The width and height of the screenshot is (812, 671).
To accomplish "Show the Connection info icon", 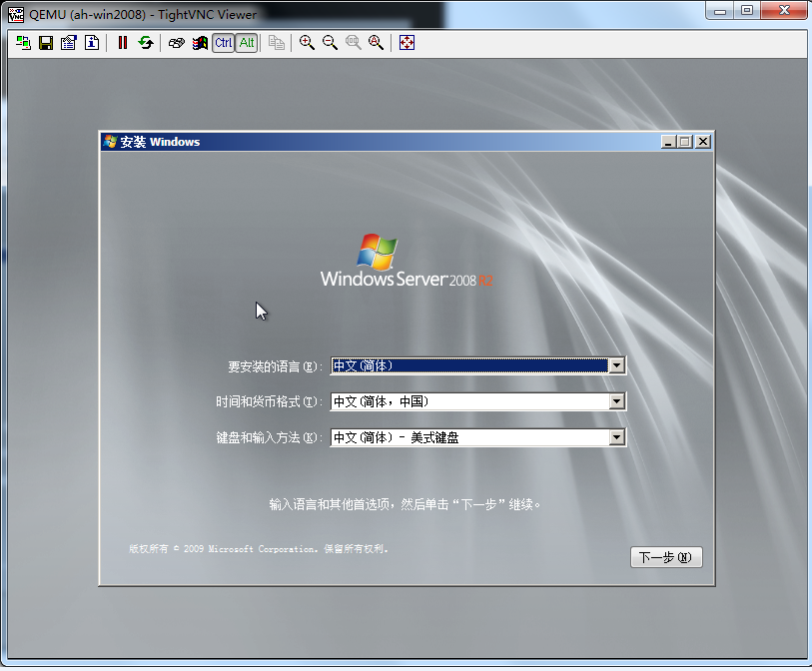I will 92,43.
